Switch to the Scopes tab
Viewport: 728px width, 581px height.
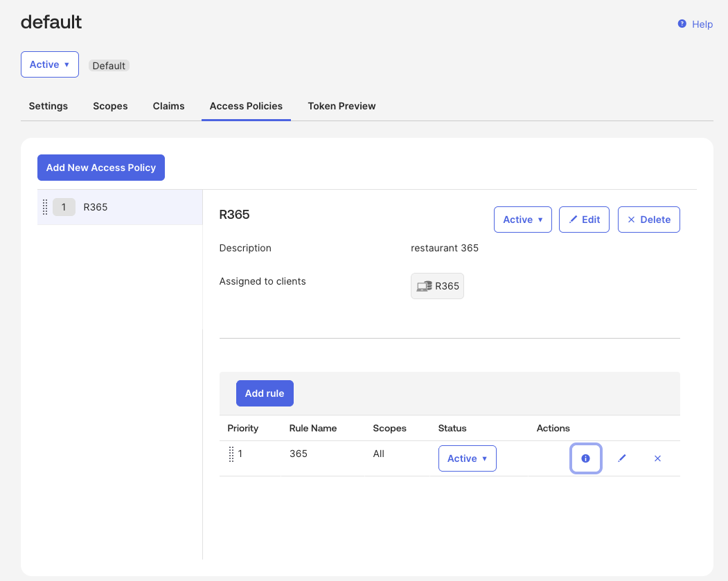coord(110,106)
